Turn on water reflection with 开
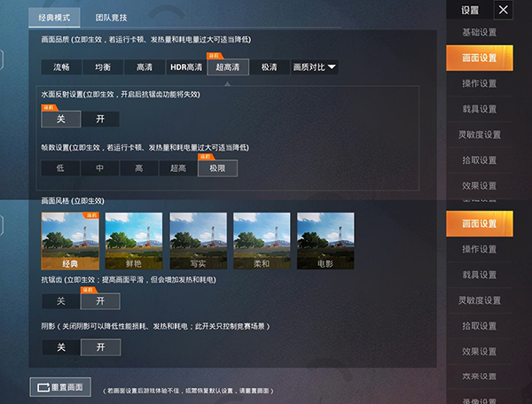 (x=99, y=119)
